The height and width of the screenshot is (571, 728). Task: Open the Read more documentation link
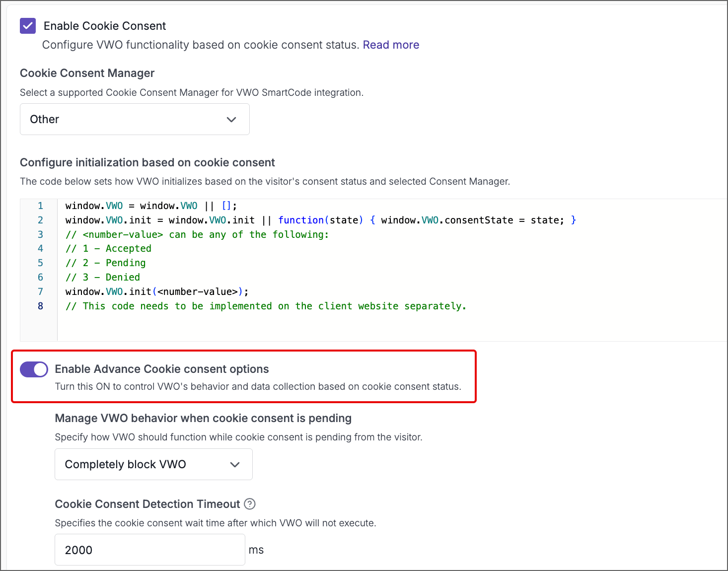click(391, 45)
